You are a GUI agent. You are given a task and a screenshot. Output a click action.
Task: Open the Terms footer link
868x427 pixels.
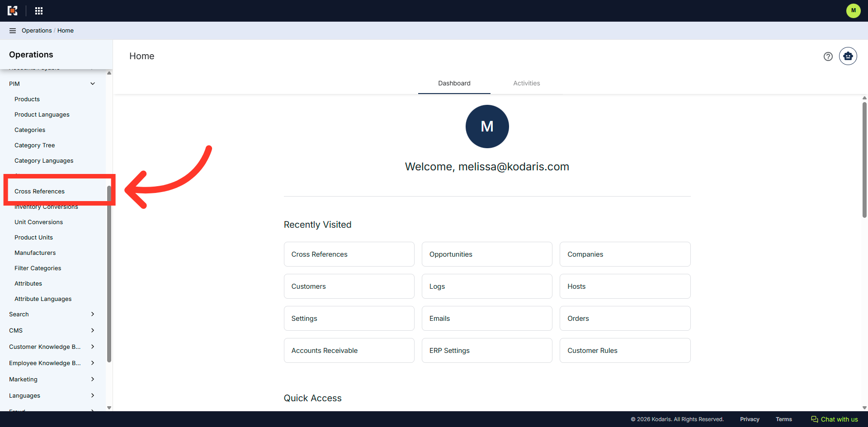click(x=784, y=419)
